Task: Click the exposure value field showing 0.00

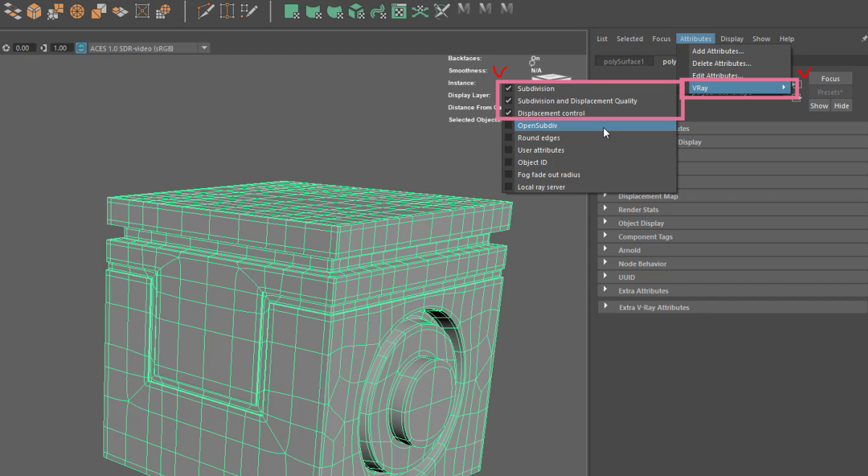Action: click(x=22, y=48)
